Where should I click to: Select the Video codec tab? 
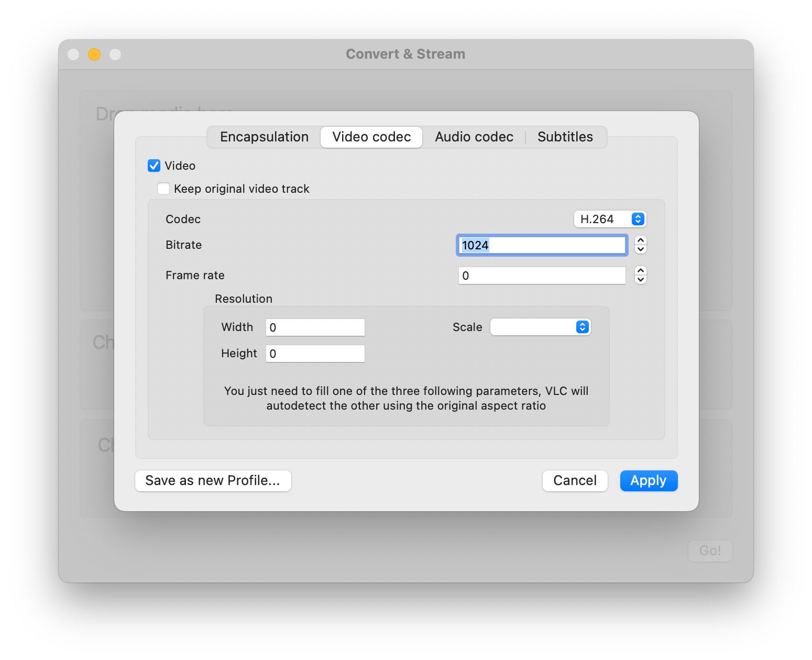pyautogui.click(x=371, y=137)
